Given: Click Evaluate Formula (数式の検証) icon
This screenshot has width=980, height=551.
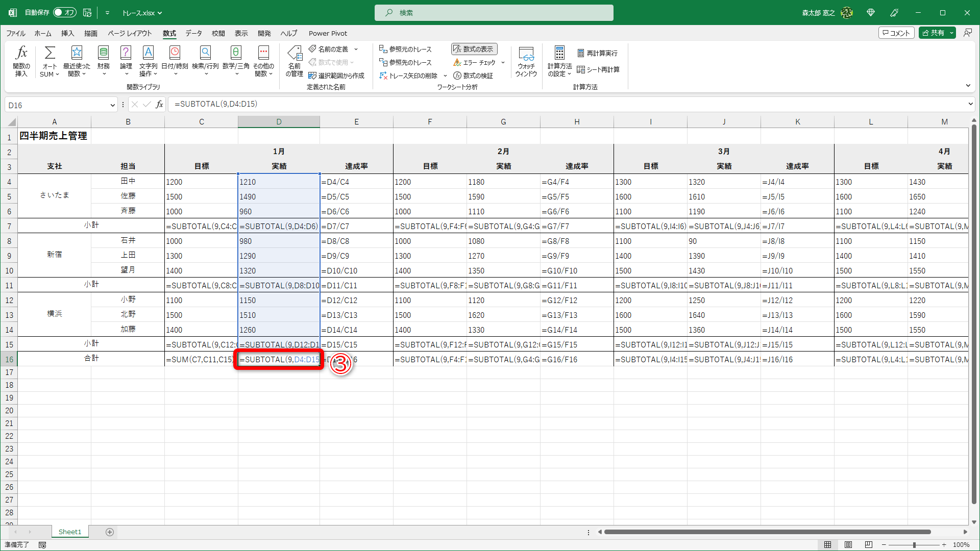Looking at the screenshot, I should coord(458,76).
